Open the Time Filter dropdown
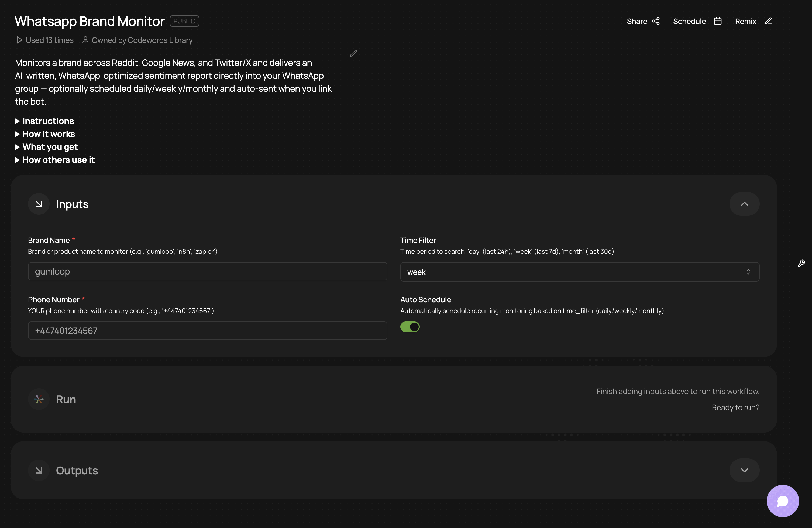 point(579,272)
